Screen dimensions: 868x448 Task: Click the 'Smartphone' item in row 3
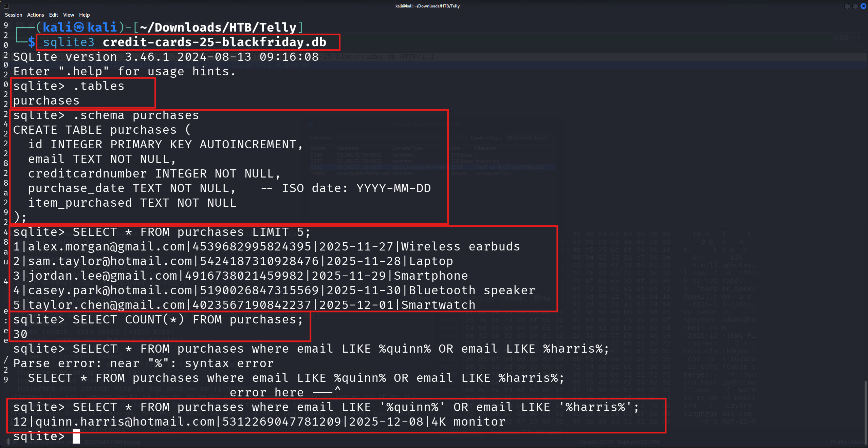(431, 276)
